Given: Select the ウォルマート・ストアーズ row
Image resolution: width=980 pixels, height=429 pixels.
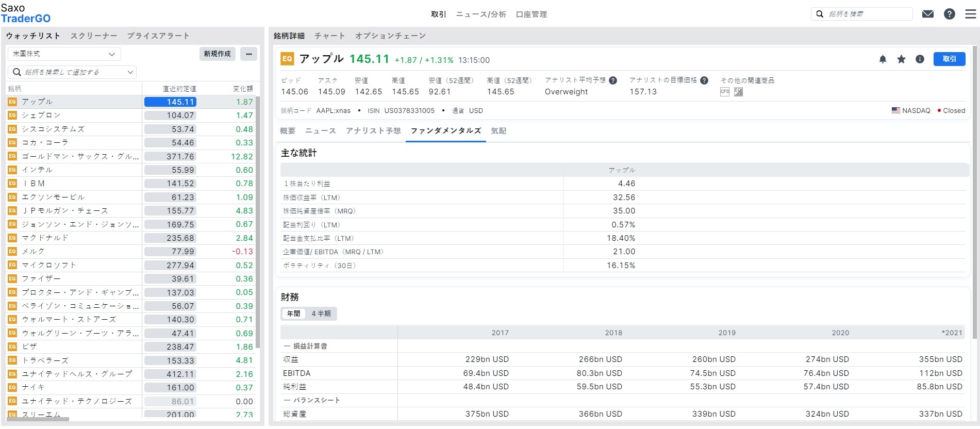Looking at the screenshot, I should tap(130, 320).
